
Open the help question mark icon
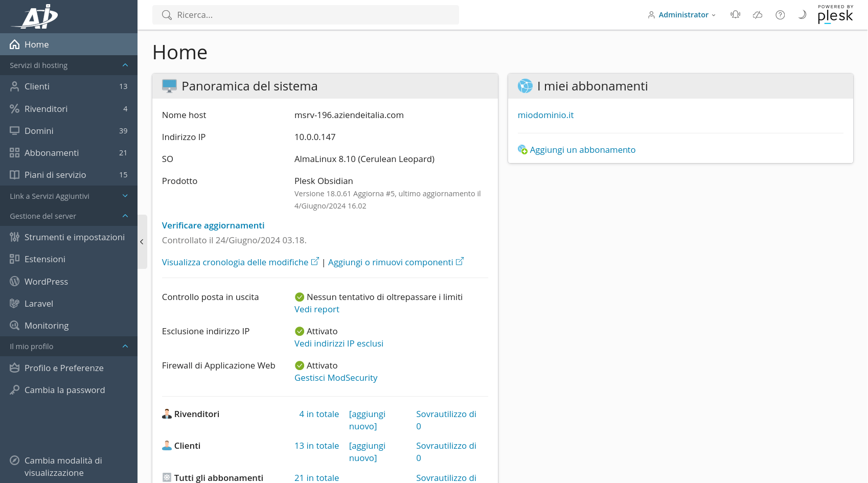pyautogui.click(x=780, y=15)
